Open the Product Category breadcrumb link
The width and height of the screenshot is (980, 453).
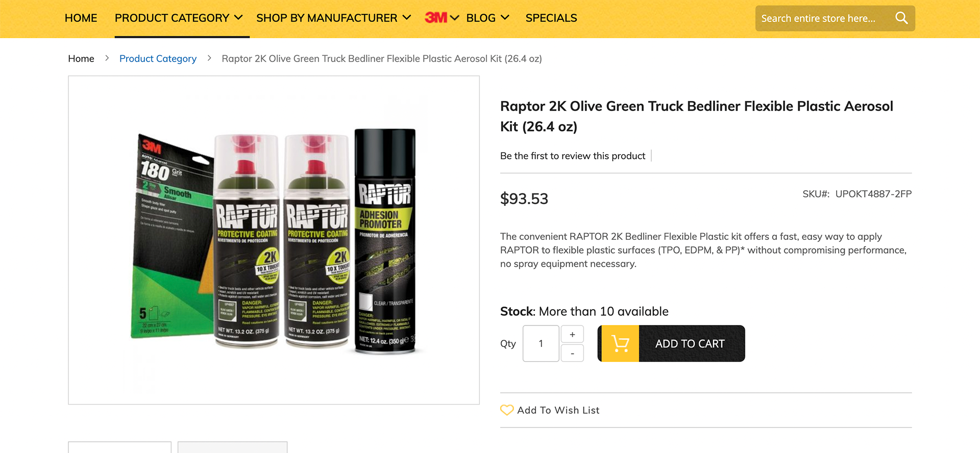tap(158, 59)
